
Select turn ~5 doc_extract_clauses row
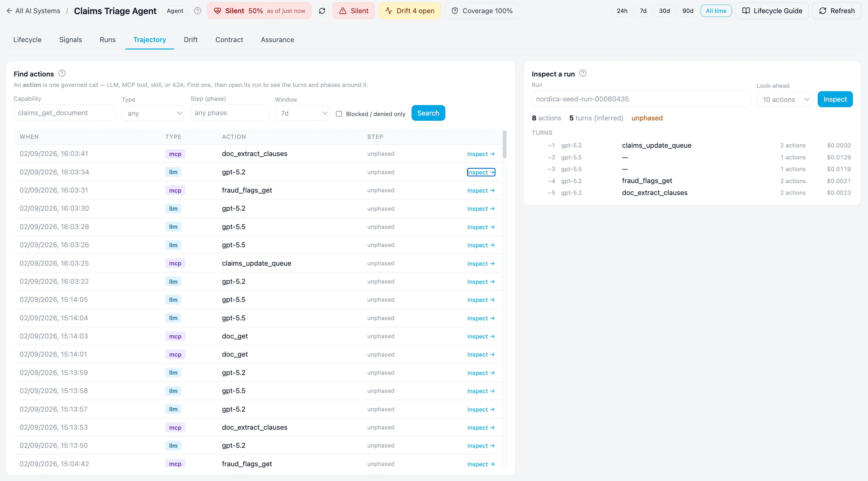(x=692, y=193)
